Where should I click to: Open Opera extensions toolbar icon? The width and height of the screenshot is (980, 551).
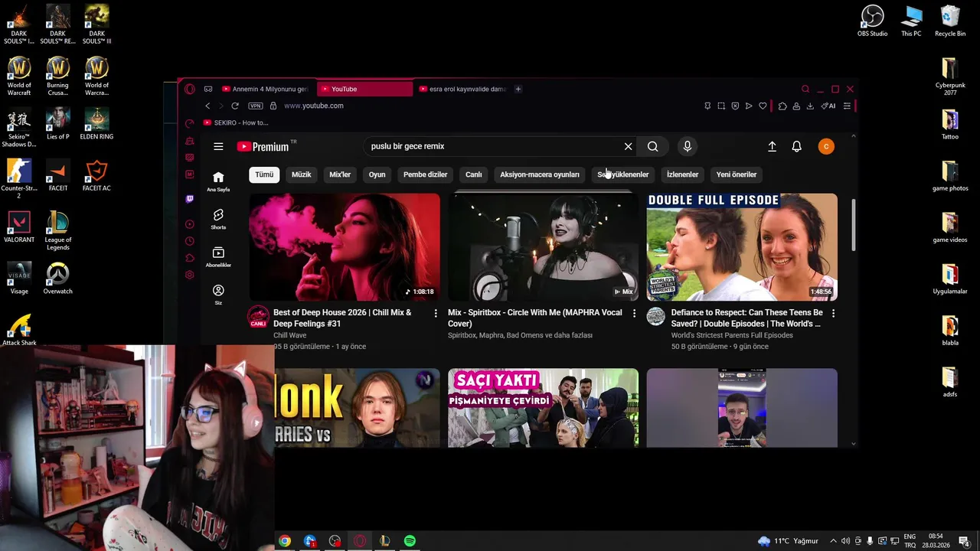pos(782,106)
